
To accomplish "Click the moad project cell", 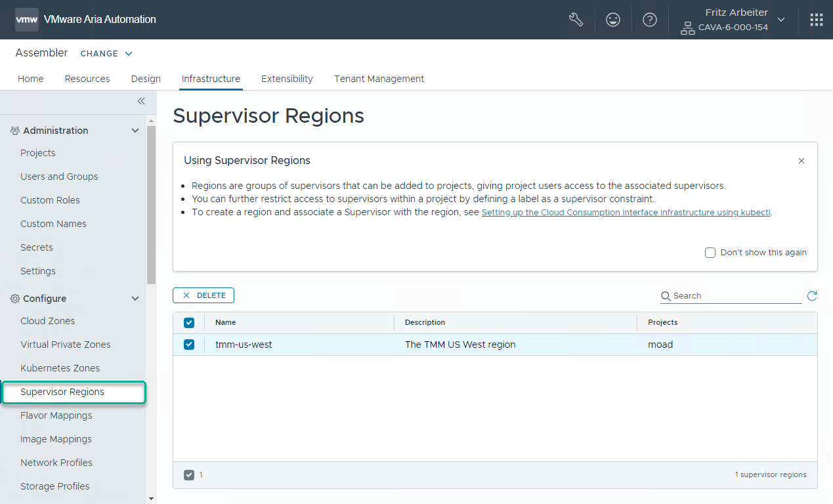I will pos(660,345).
